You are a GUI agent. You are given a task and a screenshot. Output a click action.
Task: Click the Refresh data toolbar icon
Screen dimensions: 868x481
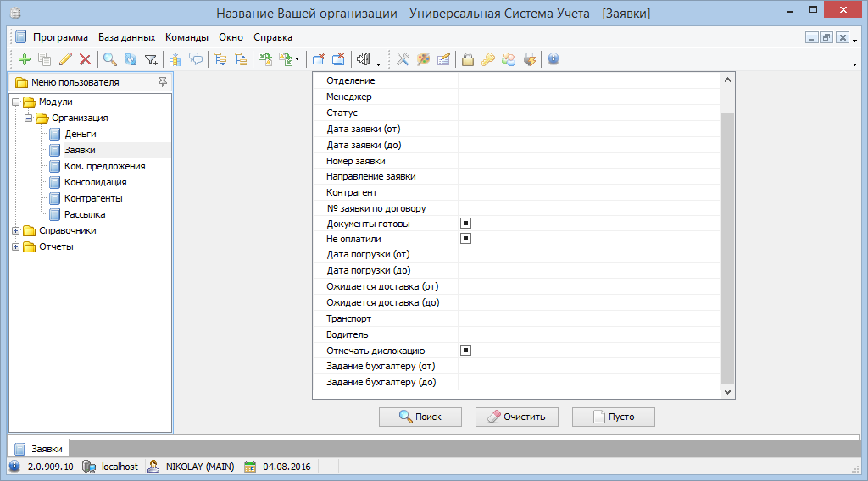pos(131,59)
